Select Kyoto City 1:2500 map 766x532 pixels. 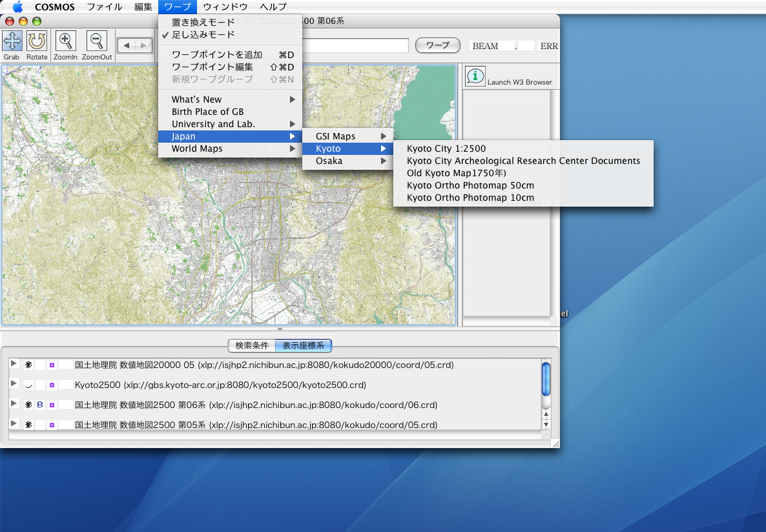(523, 148)
